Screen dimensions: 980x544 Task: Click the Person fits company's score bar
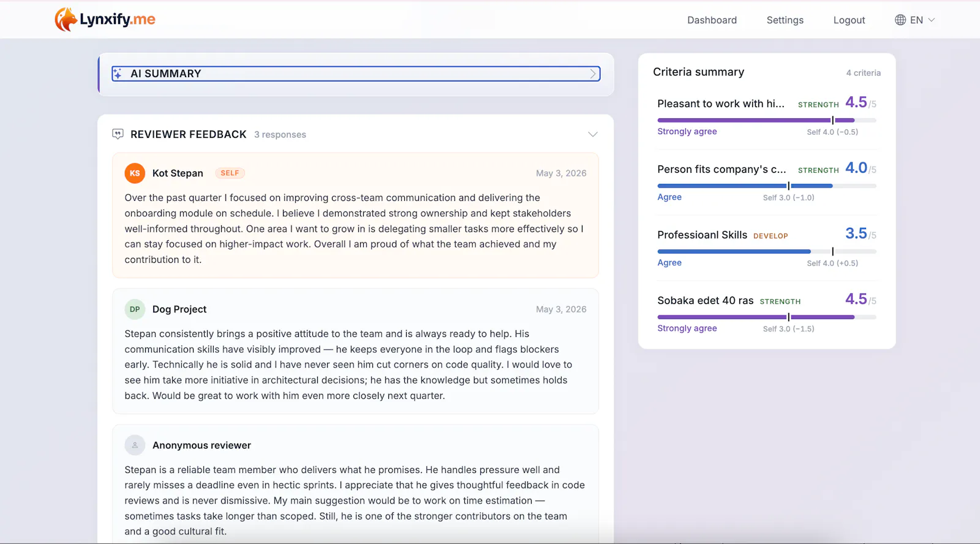(x=767, y=186)
